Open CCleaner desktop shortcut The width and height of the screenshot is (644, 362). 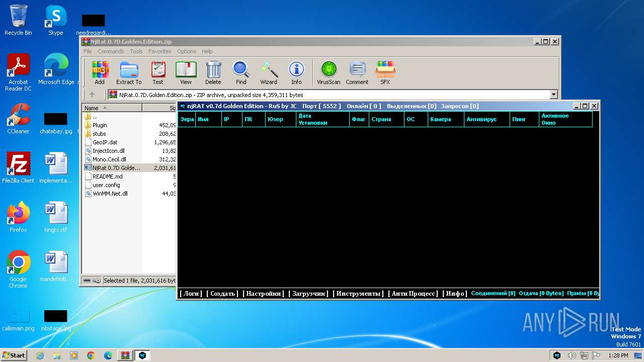18,119
